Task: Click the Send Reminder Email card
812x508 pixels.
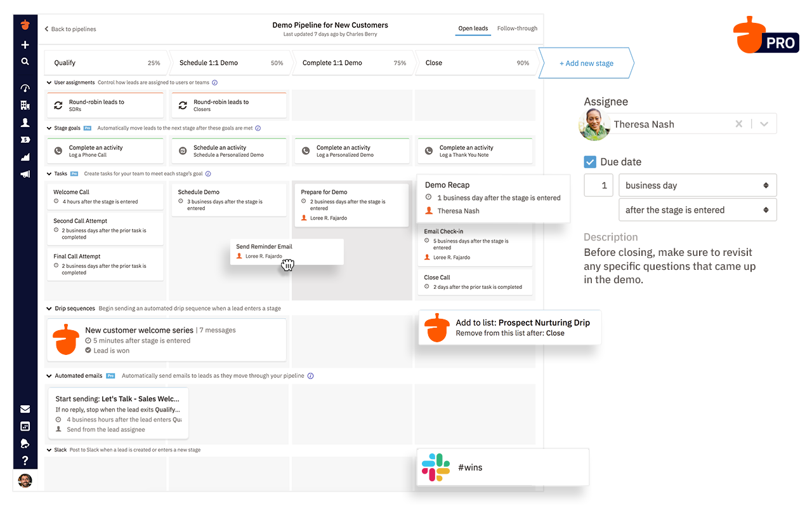Action: click(x=287, y=251)
